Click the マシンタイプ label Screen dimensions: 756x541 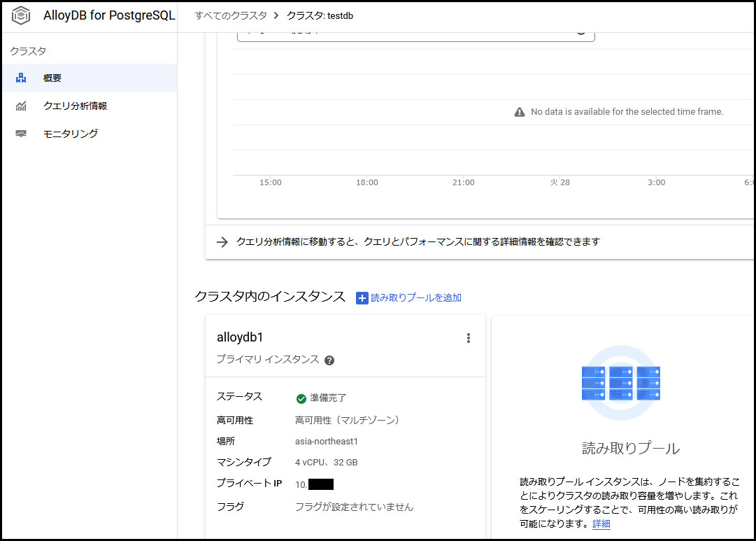click(244, 463)
